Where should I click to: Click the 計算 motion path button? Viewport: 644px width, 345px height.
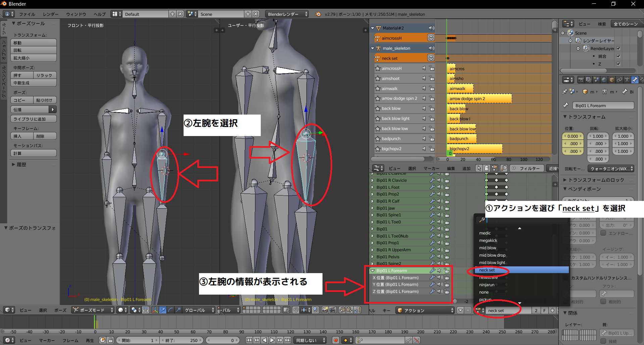[34, 153]
